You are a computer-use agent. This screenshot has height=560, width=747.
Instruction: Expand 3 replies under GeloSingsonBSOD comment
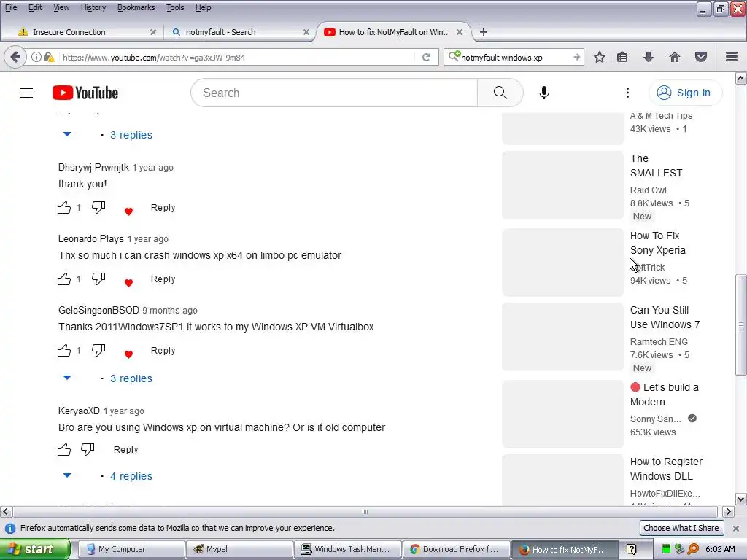pyautogui.click(x=131, y=378)
